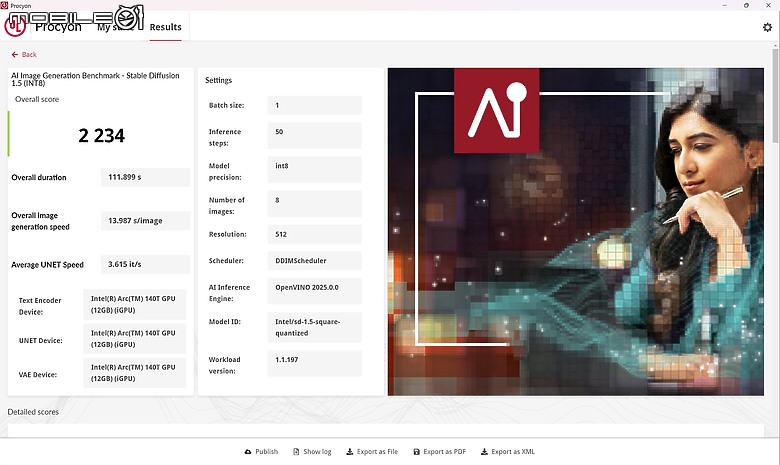Screen dimensions: 780x465
Task: Click the Overall score label
Action: (x=37, y=99)
